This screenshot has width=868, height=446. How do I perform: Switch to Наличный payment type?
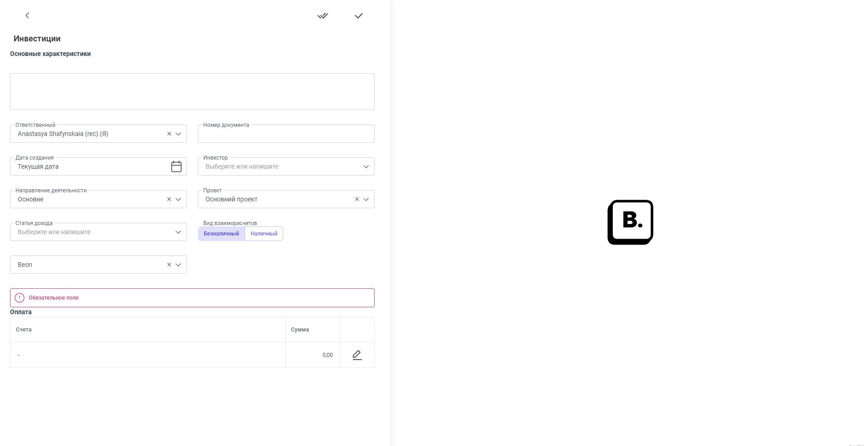(264, 234)
